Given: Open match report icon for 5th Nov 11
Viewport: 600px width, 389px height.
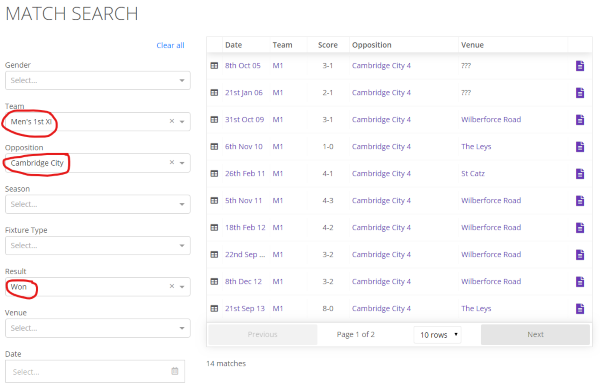Looking at the screenshot, I should (580, 200).
